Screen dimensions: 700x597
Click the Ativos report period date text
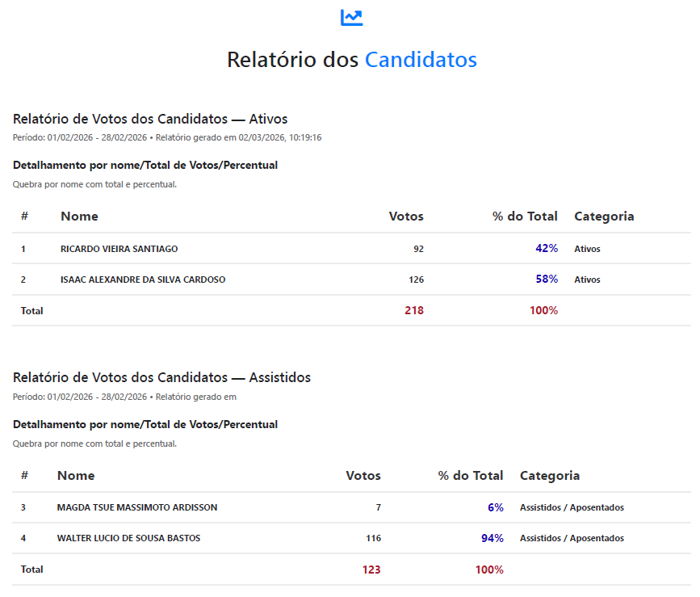(x=80, y=138)
